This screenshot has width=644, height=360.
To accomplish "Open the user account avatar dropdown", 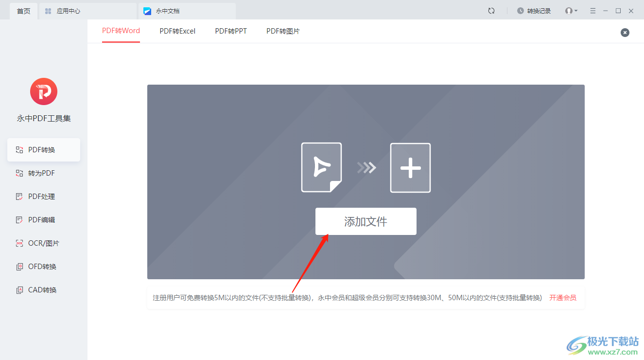I will tap(571, 11).
